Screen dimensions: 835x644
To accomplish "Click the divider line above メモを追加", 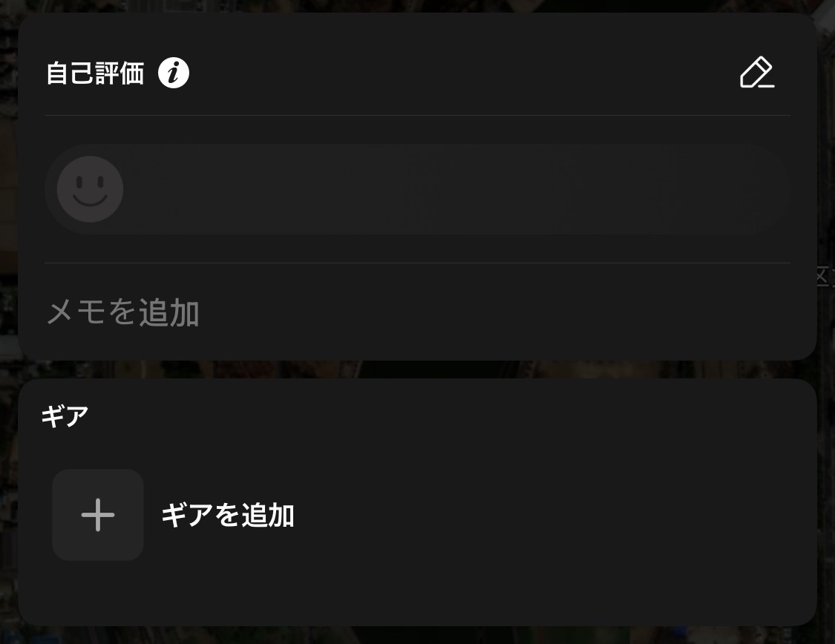I will tap(417, 263).
